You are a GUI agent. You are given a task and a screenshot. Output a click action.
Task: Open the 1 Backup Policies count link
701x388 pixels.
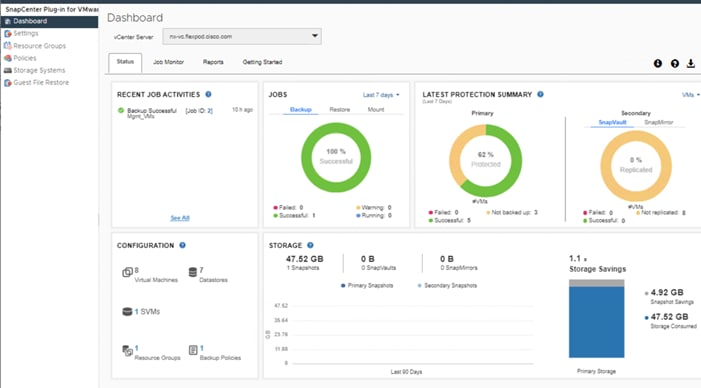tap(202, 348)
